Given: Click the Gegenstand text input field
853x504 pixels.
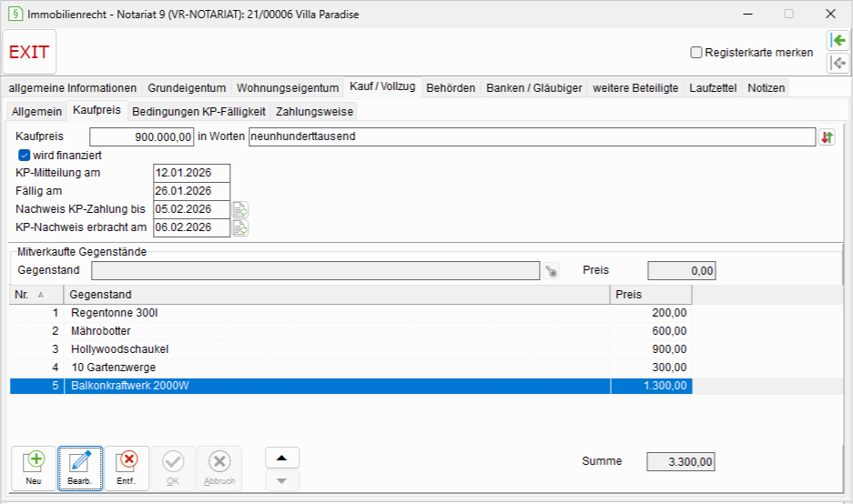Looking at the screenshot, I should click(x=316, y=271).
